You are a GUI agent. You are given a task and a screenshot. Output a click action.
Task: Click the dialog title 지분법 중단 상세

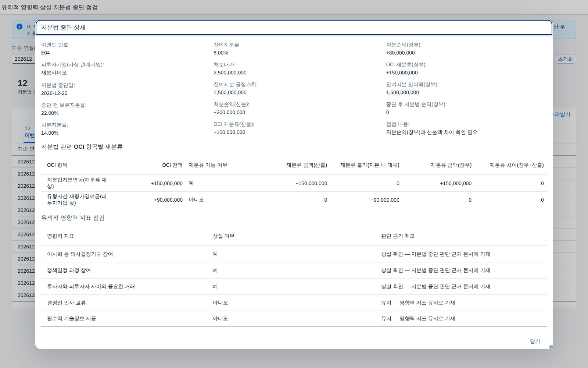click(63, 28)
